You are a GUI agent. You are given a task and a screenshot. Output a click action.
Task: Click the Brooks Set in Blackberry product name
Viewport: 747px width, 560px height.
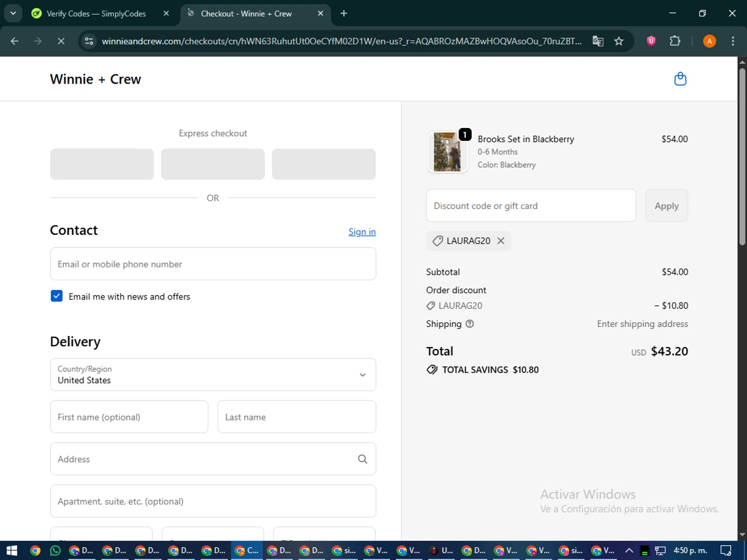coord(526,139)
